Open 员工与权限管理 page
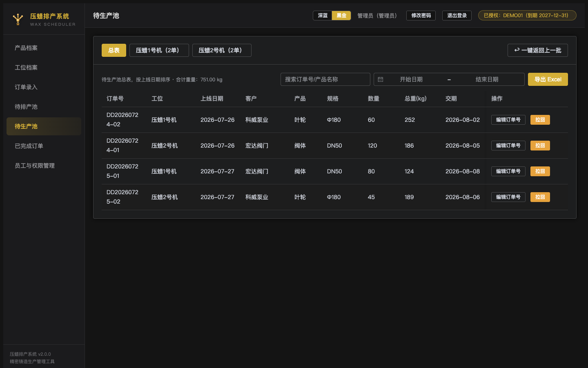This screenshot has width=588, height=368. 44,166
